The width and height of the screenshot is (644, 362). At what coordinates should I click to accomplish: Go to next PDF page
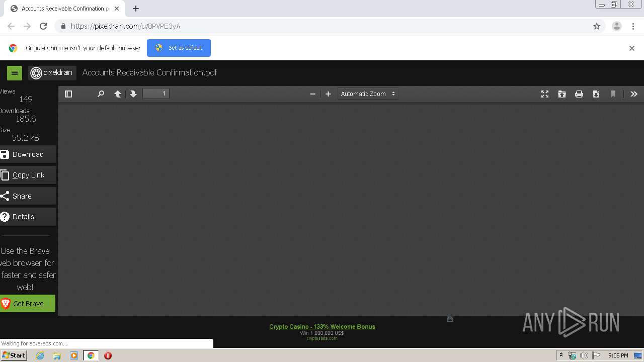pyautogui.click(x=133, y=94)
